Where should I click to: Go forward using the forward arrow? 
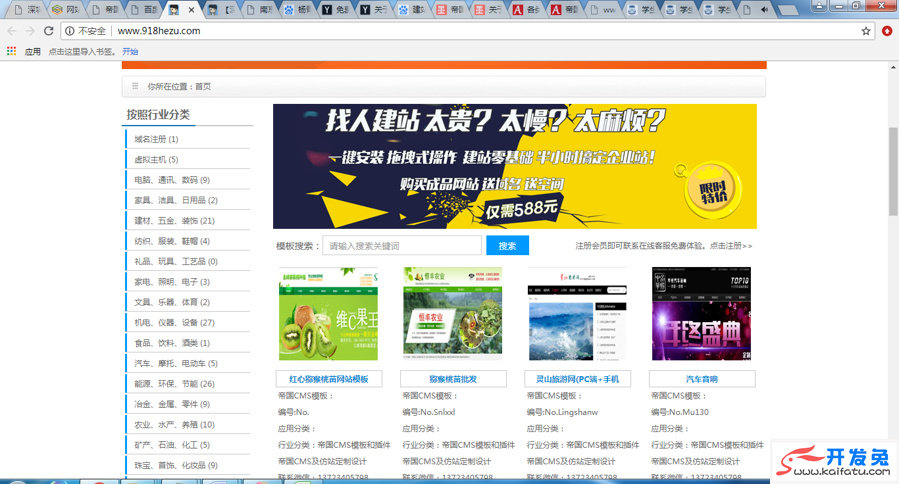click(x=30, y=31)
